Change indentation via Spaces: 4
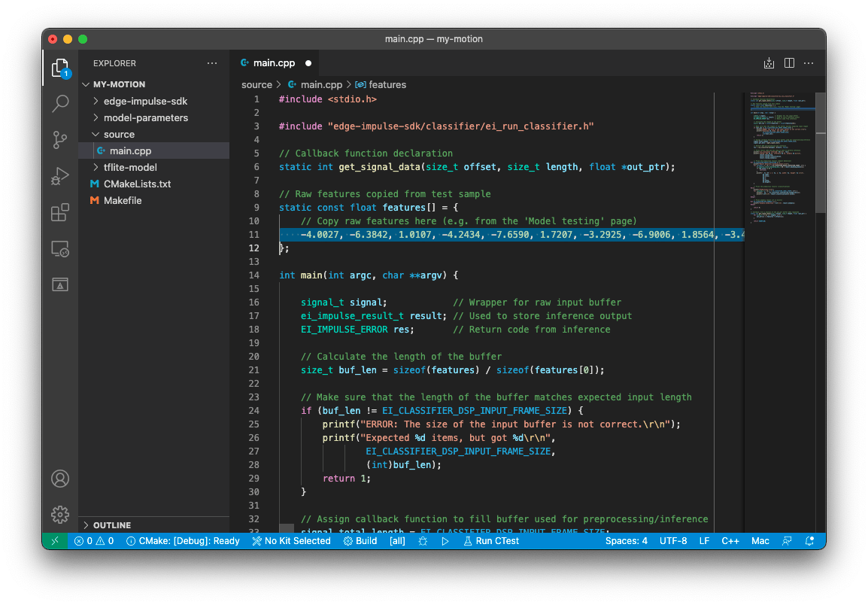This screenshot has height=605, width=868. (626, 541)
